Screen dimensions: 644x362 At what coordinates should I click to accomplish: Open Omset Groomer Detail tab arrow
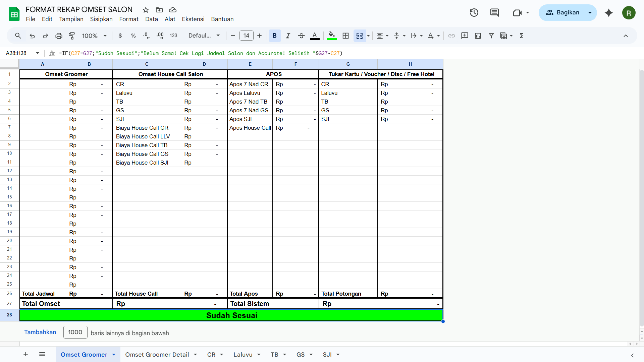196,355
